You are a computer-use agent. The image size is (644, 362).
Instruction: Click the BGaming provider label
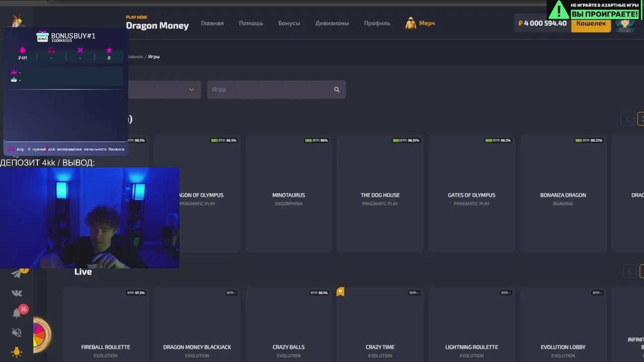[563, 204]
